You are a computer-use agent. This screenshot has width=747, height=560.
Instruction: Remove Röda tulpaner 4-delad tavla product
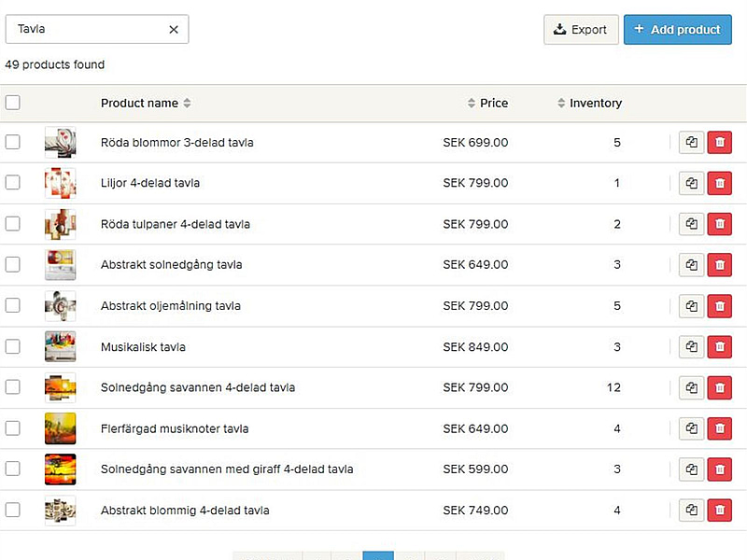click(x=719, y=224)
